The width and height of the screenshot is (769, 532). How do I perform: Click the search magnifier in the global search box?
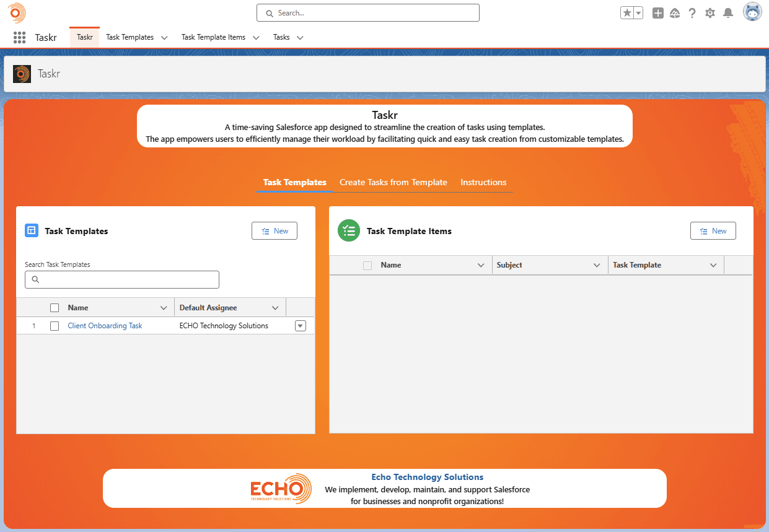coord(270,13)
